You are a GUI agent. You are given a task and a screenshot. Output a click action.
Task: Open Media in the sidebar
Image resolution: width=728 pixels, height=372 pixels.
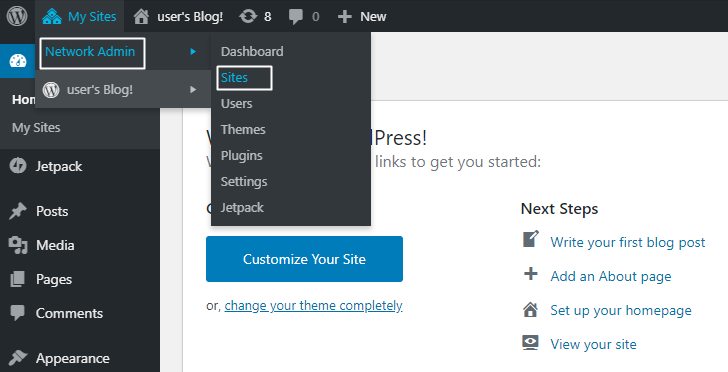point(55,245)
